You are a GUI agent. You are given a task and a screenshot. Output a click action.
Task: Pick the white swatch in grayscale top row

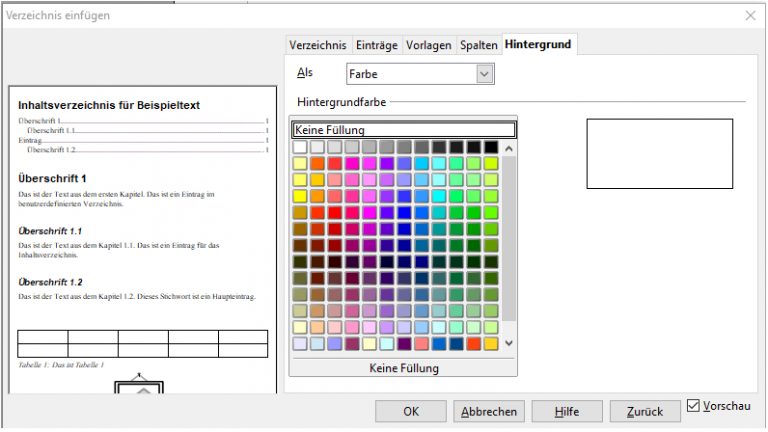click(300, 147)
